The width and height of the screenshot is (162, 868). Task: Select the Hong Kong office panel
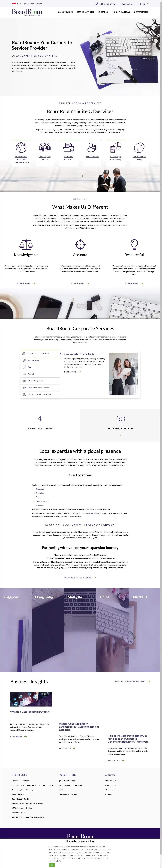(48, 630)
